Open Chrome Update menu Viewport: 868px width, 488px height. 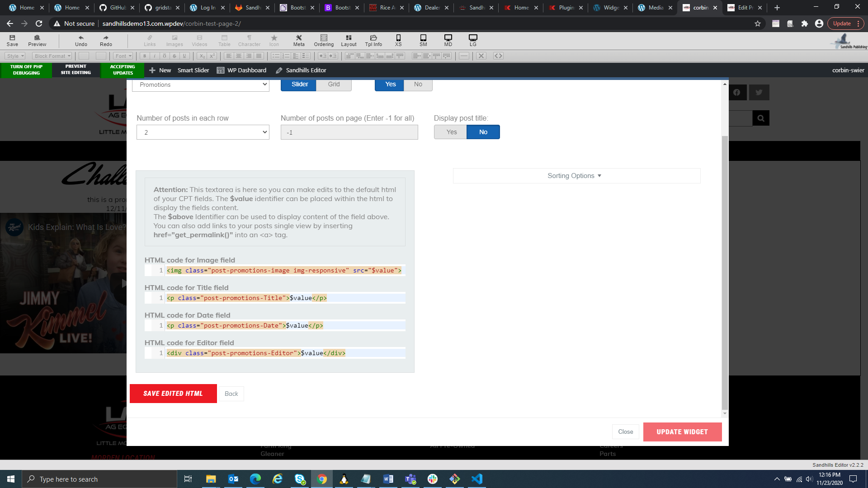[x=845, y=23]
